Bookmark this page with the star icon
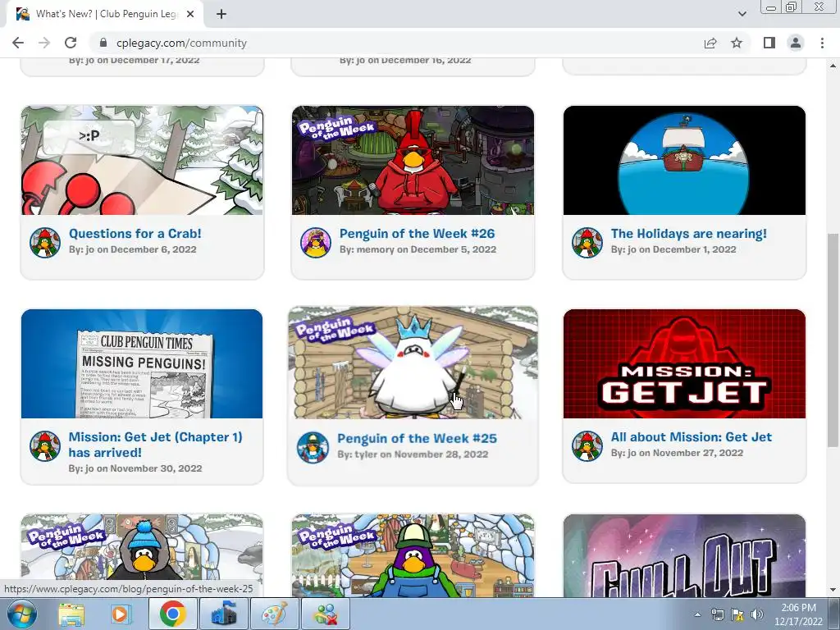Screen dimensions: 840x630 [737, 43]
